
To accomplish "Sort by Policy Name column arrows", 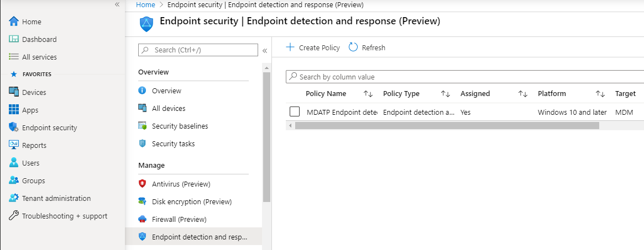I will tap(368, 94).
